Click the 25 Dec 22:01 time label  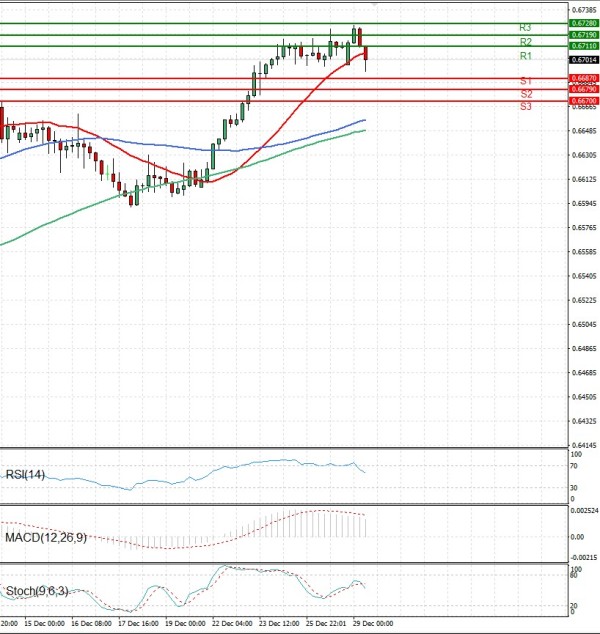point(326,623)
